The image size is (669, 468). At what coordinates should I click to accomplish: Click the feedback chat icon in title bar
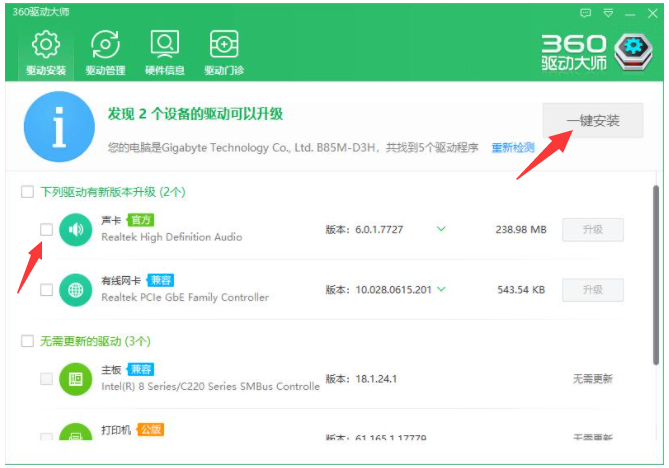click(x=586, y=13)
